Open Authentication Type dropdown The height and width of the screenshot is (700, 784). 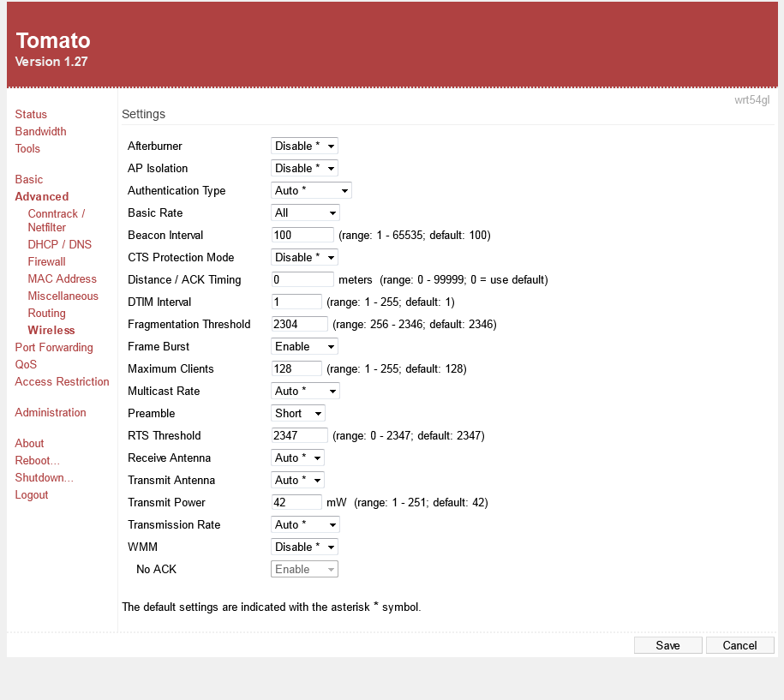click(311, 191)
